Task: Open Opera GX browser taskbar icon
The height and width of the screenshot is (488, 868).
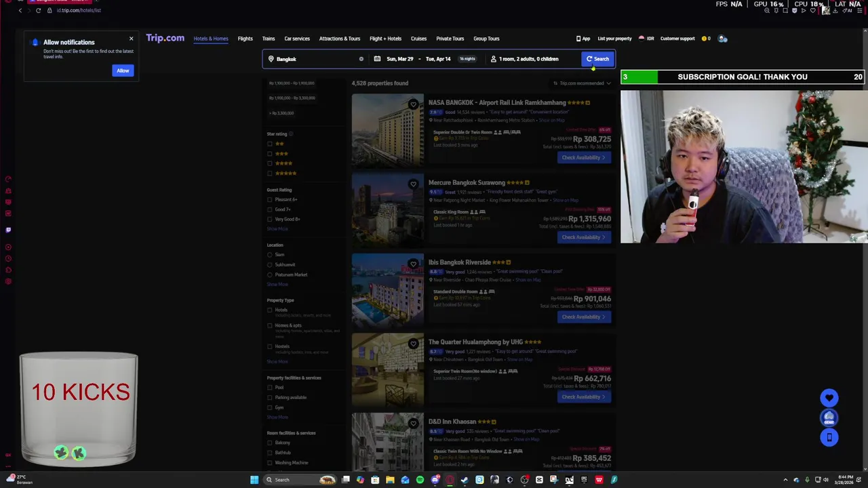Action: click(x=450, y=480)
